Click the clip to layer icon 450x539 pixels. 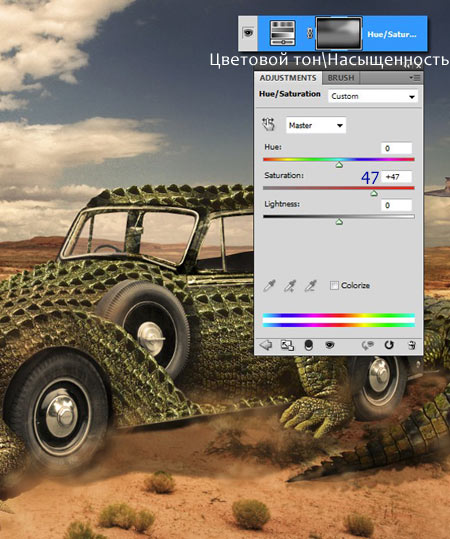[x=309, y=345]
